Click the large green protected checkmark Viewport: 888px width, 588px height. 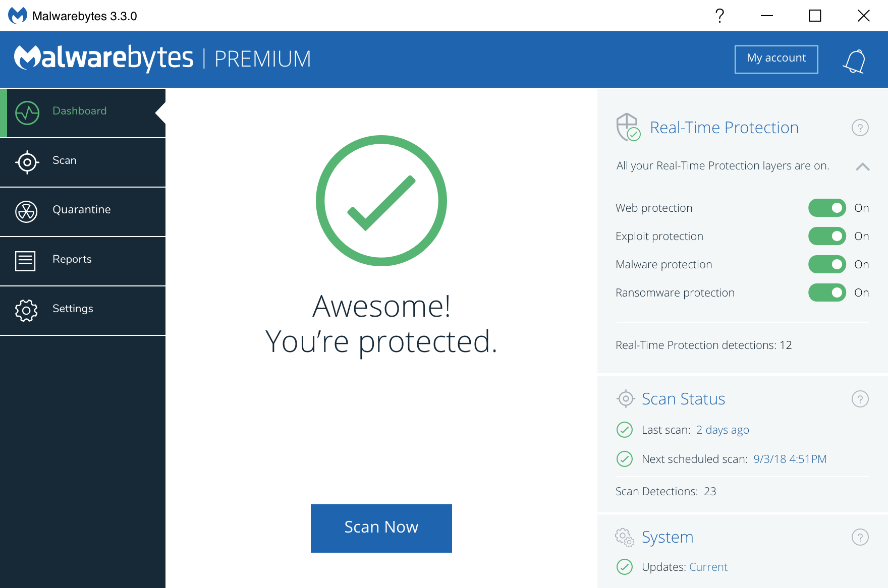381,201
